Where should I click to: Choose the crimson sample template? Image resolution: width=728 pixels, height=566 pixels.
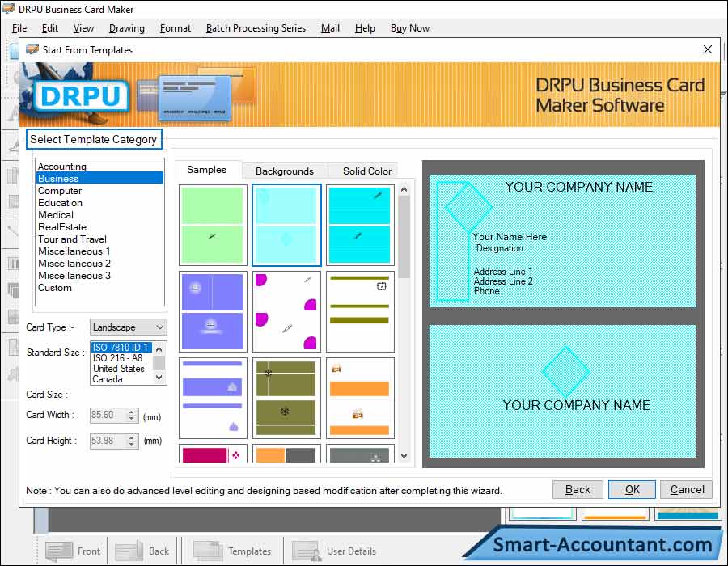(213, 454)
